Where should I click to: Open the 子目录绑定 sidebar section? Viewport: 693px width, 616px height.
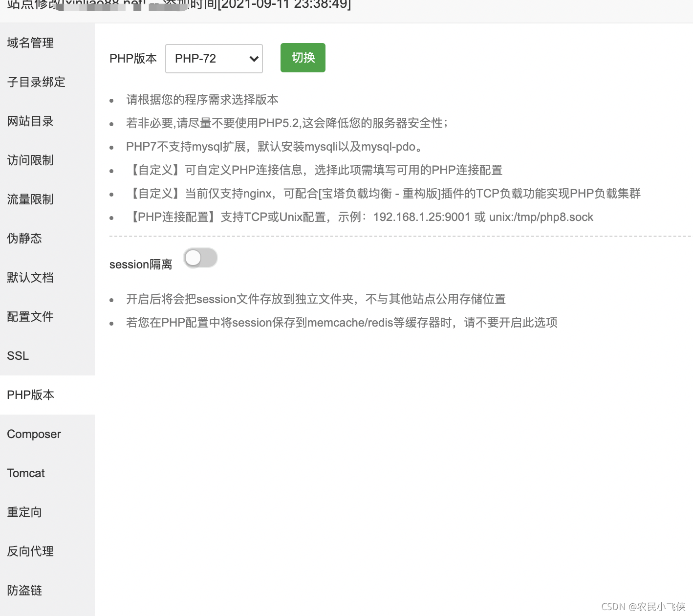pyautogui.click(x=36, y=82)
